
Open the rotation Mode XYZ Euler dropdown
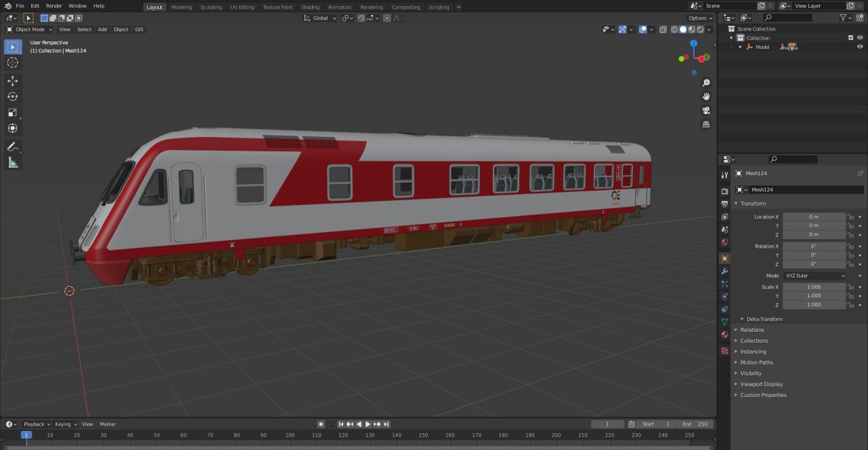point(814,276)
